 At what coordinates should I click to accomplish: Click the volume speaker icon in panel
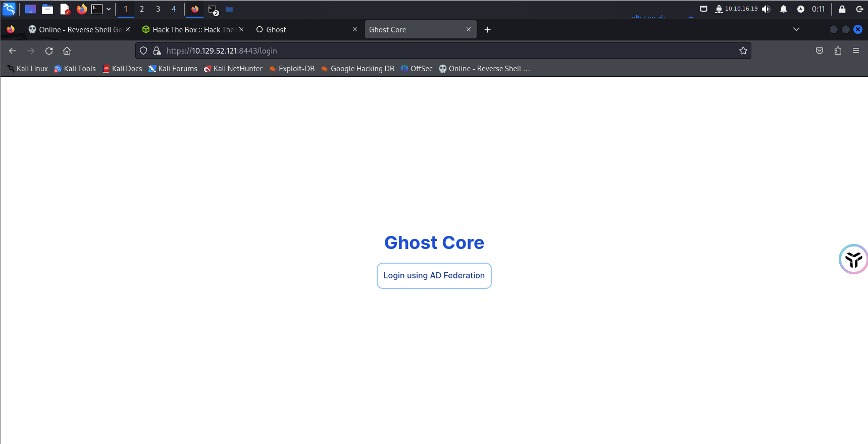[x=766, y=9]
